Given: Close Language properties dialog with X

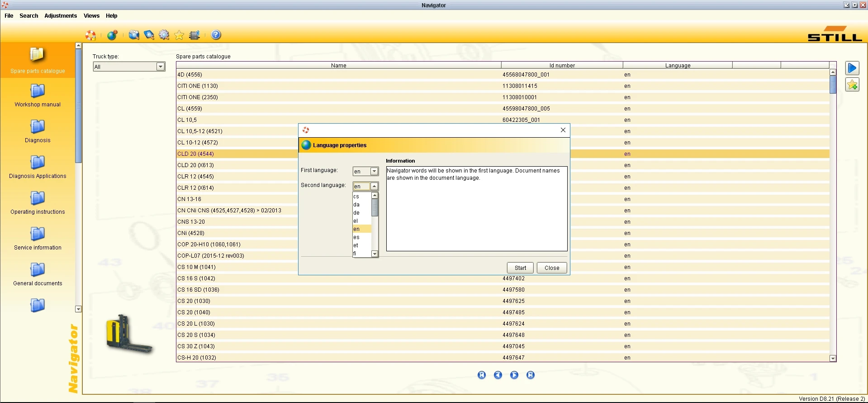Looking at the screenshot, I should tap(563, 130).
